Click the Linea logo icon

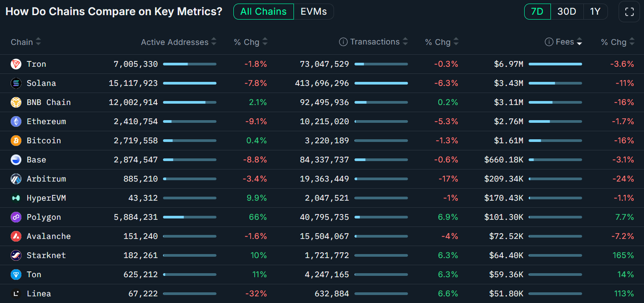pos(16,294)
